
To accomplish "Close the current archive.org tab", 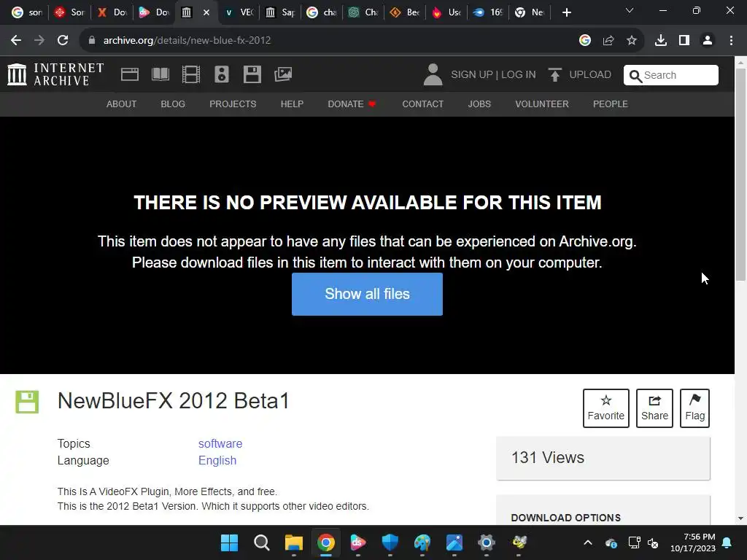I will click(206, 12).
